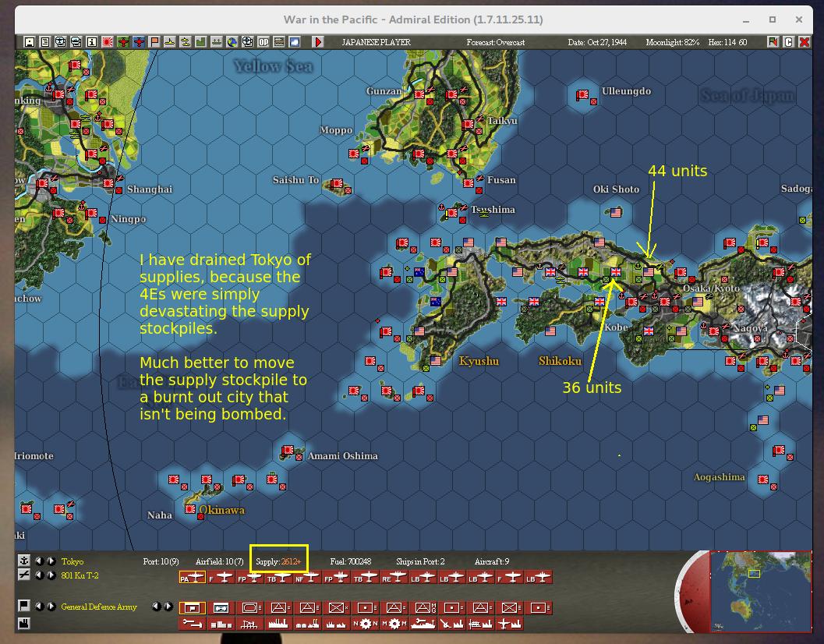Click the airplane icon beside 801 Ku T-2

point(23,575)
